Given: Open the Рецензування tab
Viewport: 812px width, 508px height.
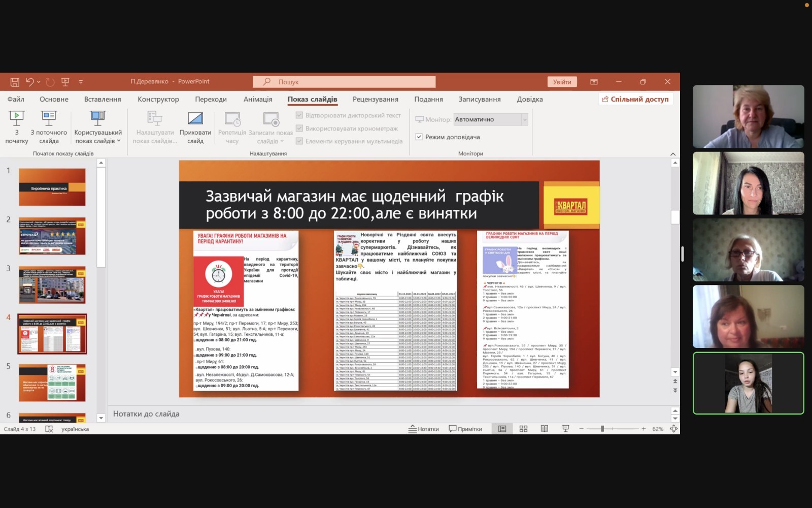Looking at the screenshot, I should click(x=376, y=99).
